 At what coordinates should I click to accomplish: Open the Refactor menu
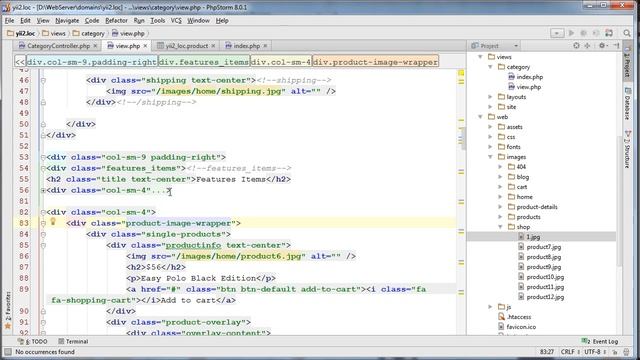coord(116,20)
